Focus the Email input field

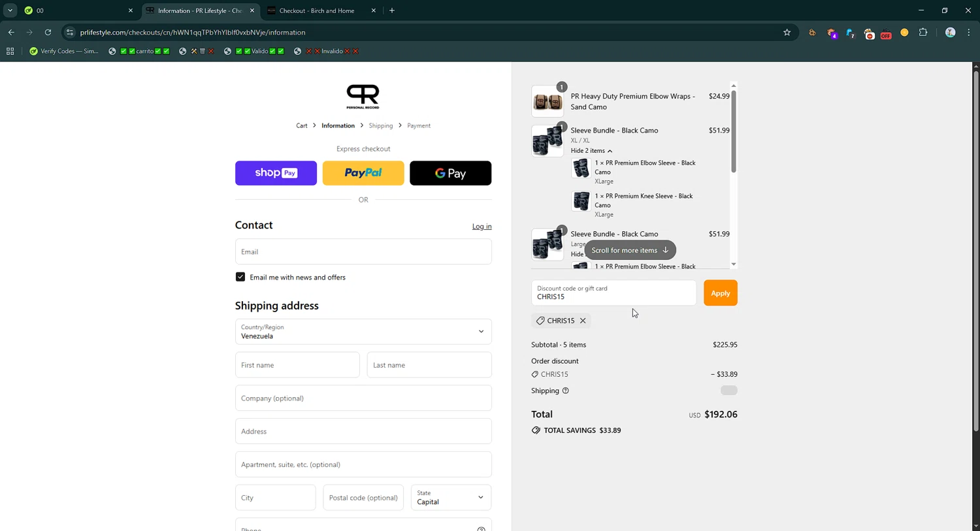pyautogui.click(x=363, y=251)
